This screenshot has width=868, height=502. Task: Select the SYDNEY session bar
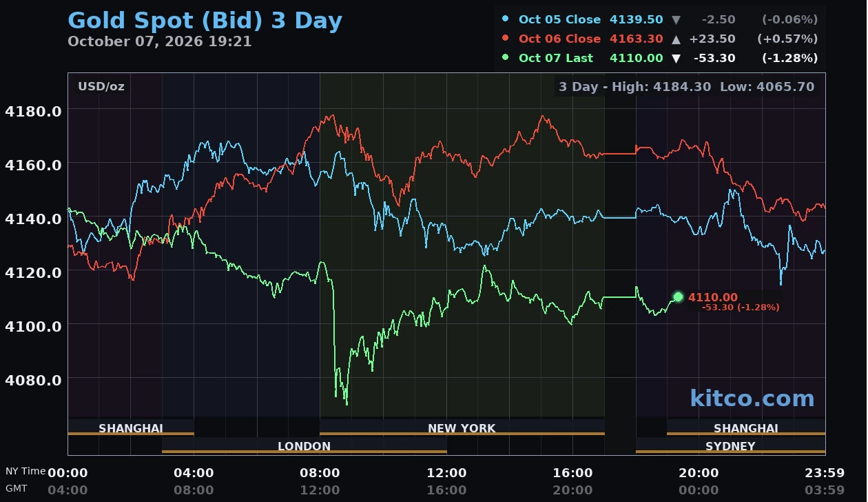pyautogui.click(x=730, y=445)
